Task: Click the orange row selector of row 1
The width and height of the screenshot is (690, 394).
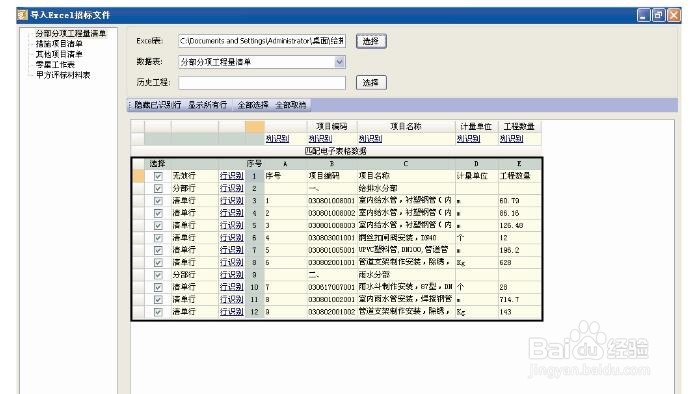Action: 138,176
